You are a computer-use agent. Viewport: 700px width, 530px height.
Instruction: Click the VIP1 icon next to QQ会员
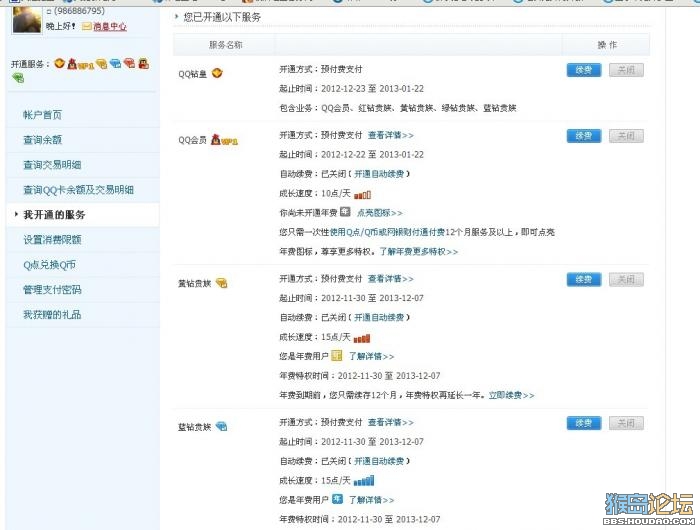point(224,140)
